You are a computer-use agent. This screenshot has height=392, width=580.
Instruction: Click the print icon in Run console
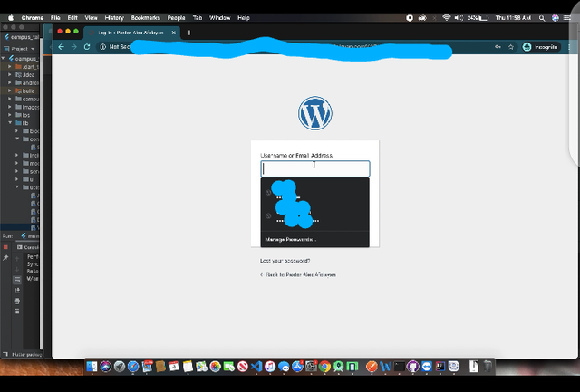pos(17,301)
